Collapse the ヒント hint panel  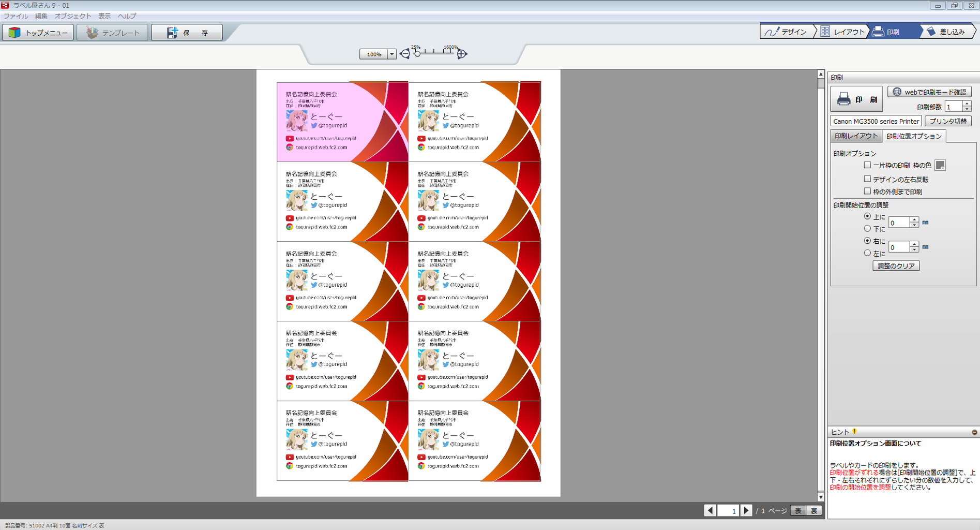pos(974,432)
